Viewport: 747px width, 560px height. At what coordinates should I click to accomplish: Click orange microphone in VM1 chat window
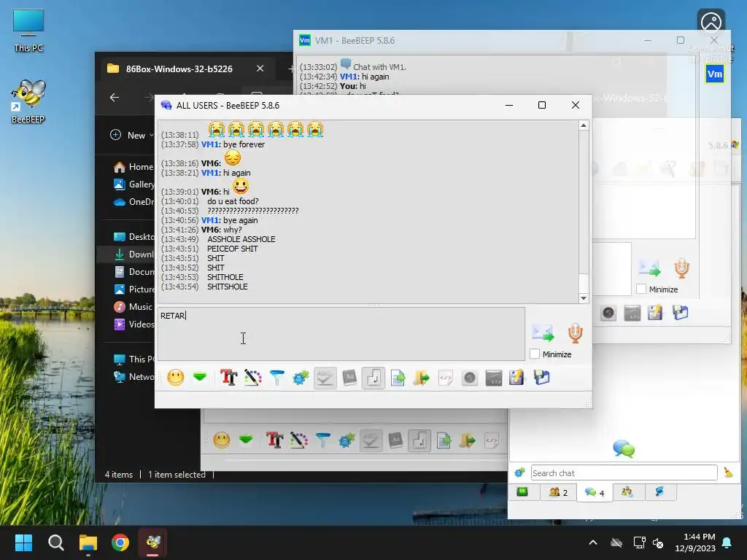682,268
